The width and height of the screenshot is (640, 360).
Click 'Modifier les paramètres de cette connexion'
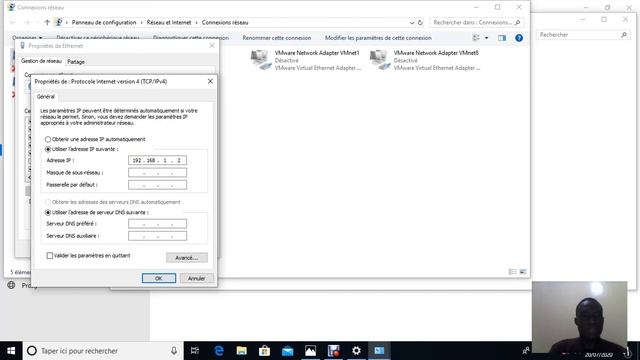(378, 38)
